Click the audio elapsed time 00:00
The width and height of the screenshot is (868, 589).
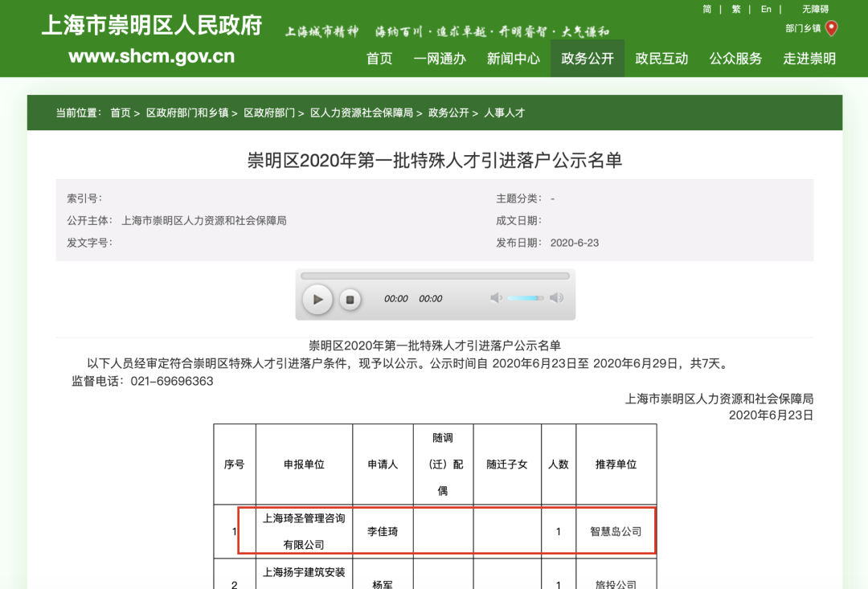[395, 299]
